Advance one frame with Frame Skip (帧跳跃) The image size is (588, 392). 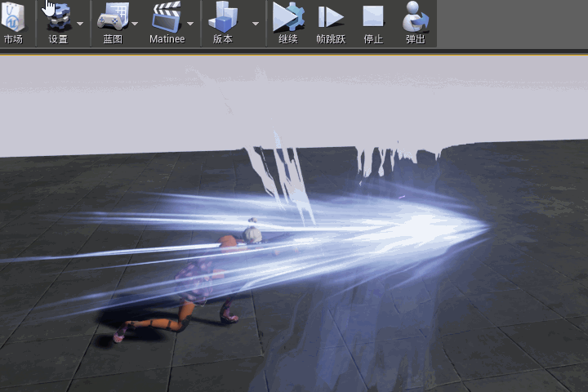point(331,23)
